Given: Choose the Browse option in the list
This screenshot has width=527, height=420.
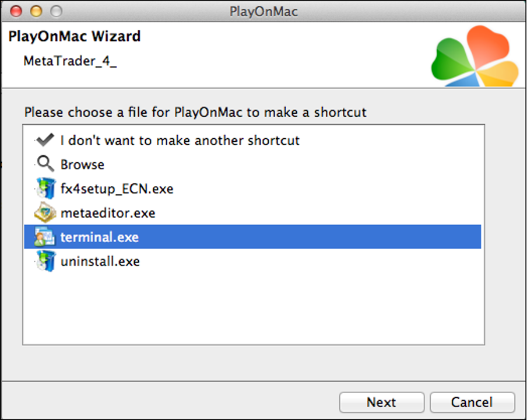Looking at the screenshot, I should click(82, 164).
